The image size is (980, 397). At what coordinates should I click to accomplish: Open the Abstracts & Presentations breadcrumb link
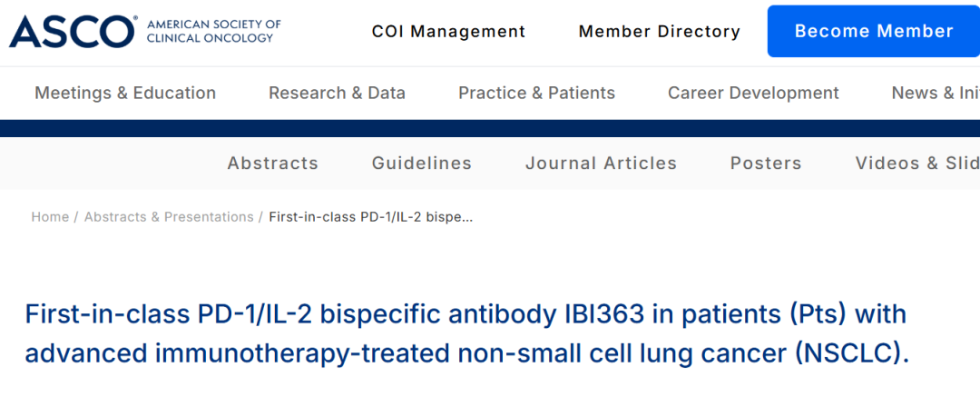coord(169,217)
